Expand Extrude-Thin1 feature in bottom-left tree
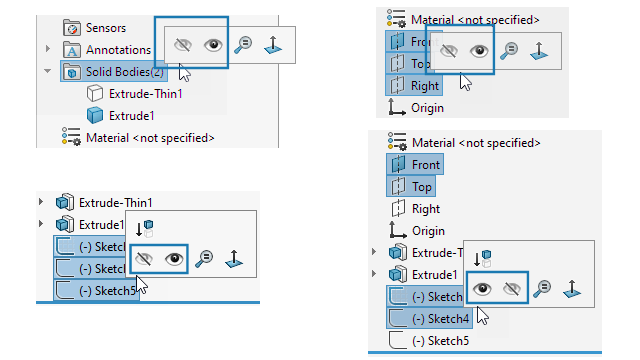The width and height of the screenshot is (640, 360). pyautogui.click(x=41, y=202)
